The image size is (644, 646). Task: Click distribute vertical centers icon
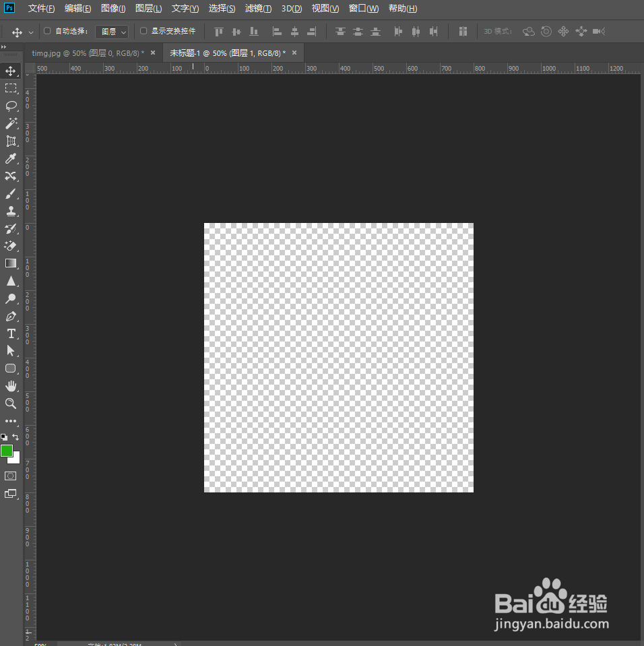(x=358, y=31)
